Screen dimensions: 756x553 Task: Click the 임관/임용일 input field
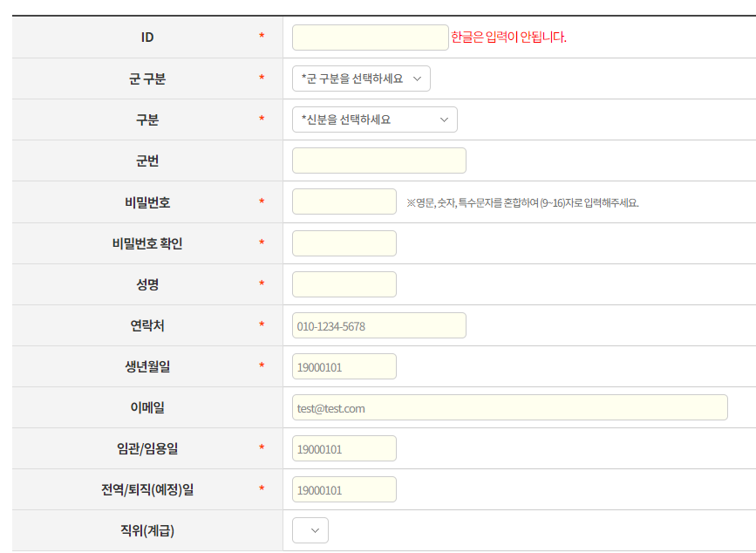coord(344,448)
